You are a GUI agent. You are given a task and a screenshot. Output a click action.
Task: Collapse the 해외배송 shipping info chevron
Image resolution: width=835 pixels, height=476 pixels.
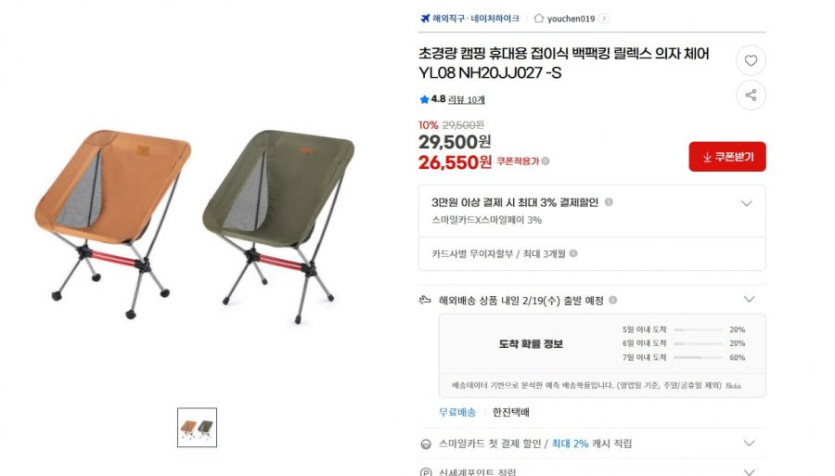point(749,299)
